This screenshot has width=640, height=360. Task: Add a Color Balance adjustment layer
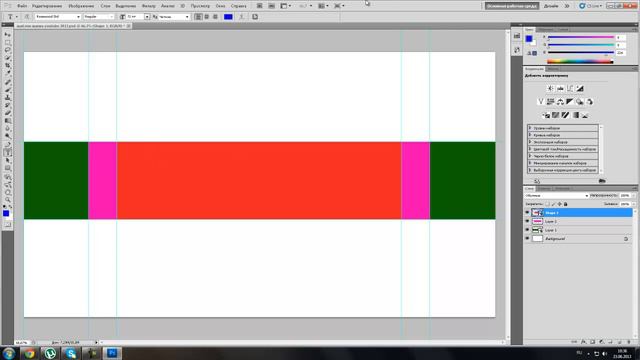point(560,102)
